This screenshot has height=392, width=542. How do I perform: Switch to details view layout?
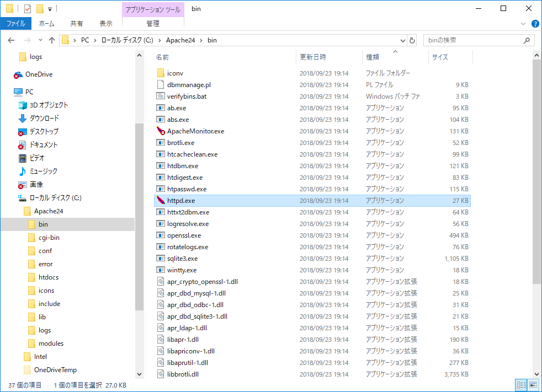pos(521,385)
